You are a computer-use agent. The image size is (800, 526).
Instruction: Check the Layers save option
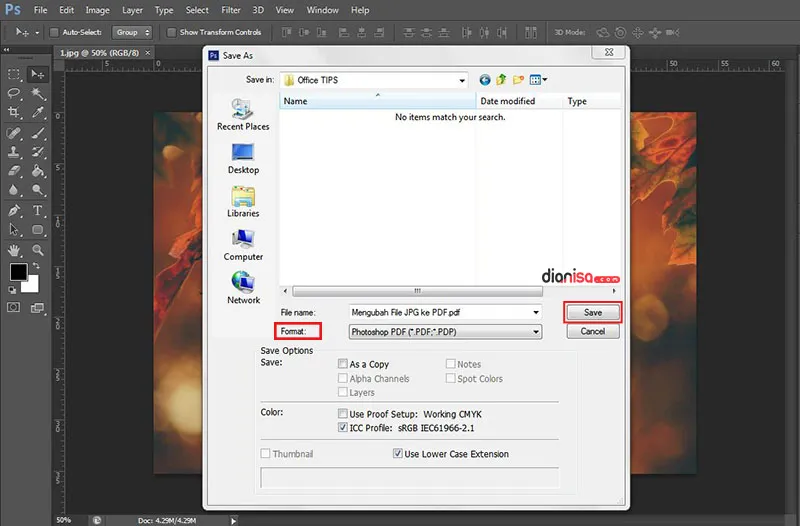[342, 392]
